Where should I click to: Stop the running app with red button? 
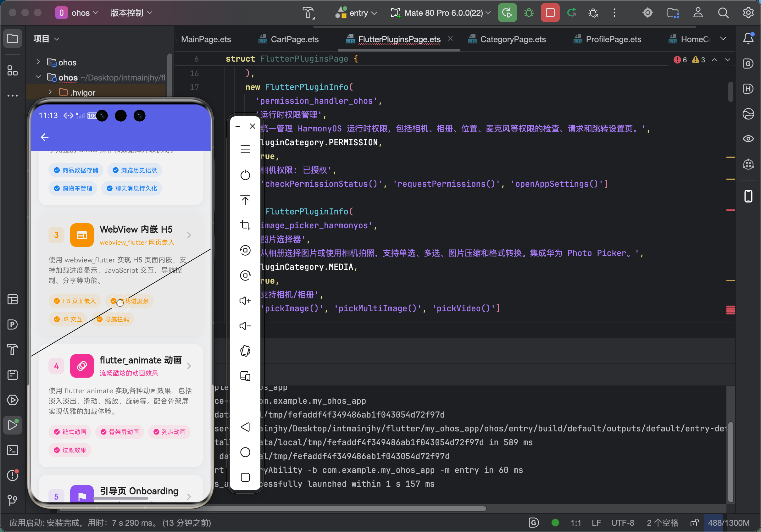pos(550,13)
